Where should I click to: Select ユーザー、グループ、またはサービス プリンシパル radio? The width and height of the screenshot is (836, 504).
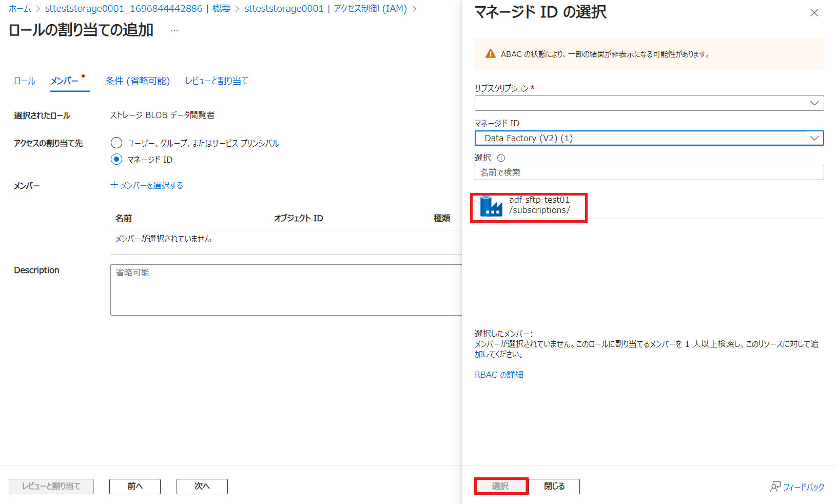click(x=116, y=143)
